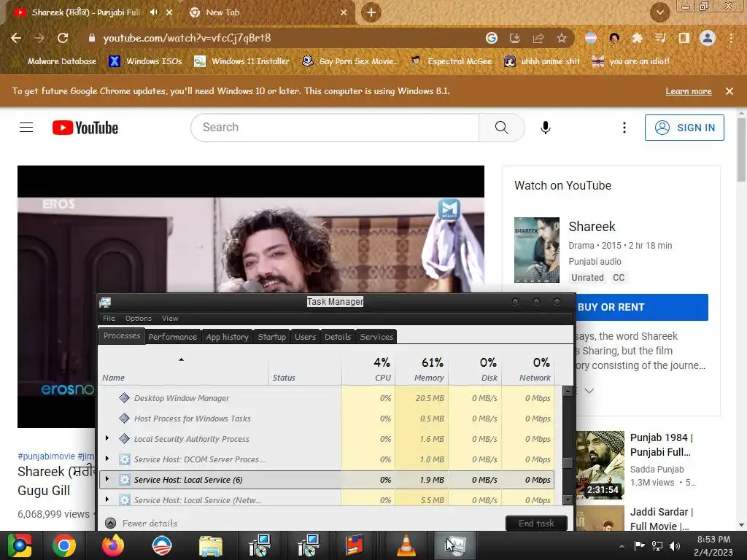Click the End task button

[536, 524]
